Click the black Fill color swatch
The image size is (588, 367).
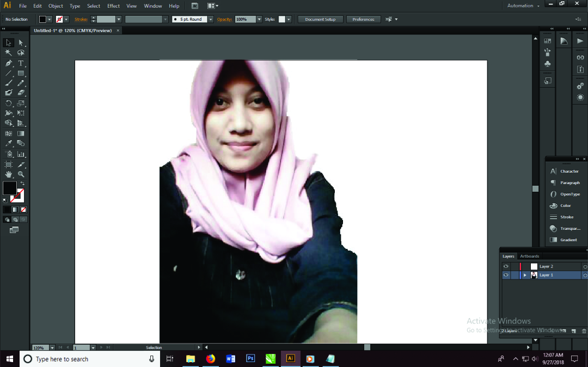(9, 188)
